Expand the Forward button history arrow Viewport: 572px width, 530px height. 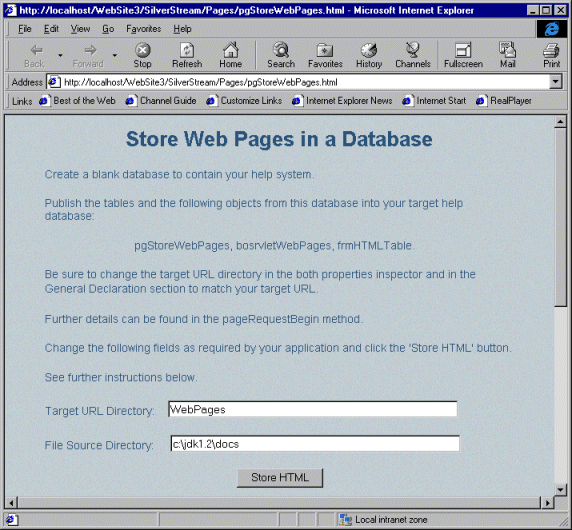tap(115, 55)
